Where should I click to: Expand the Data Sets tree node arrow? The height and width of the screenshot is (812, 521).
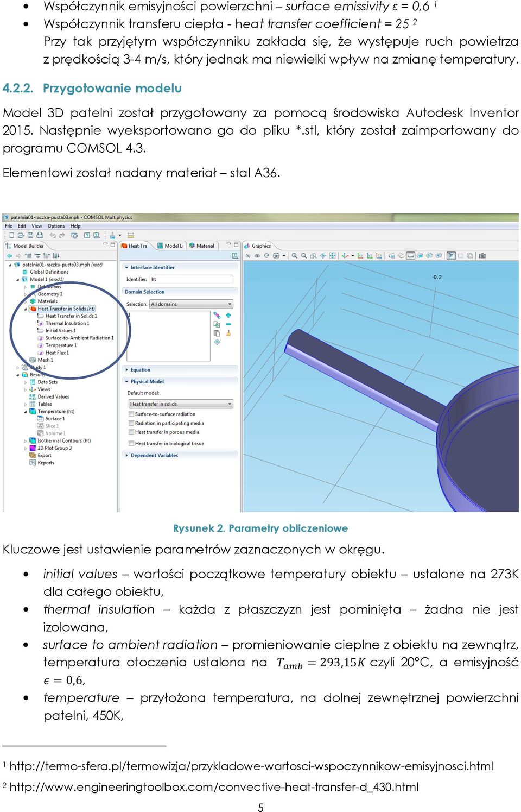pyautogui.click(x=26, y=382)
